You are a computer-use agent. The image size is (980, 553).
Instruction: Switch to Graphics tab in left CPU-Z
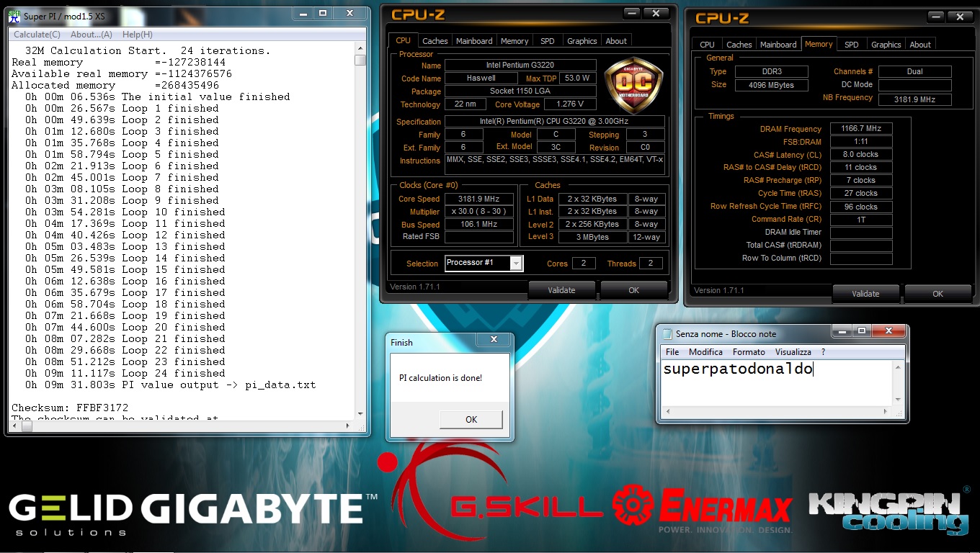[582, 41]
